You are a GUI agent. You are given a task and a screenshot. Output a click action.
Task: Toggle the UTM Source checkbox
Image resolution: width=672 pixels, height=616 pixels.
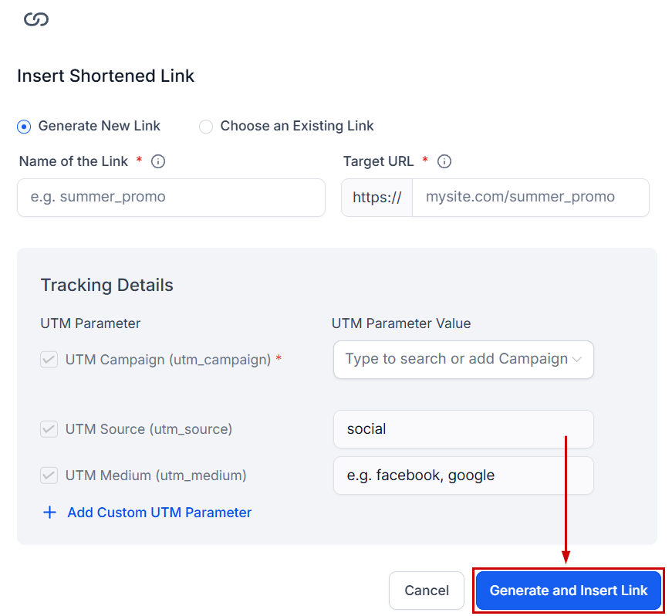click(49, 429)
